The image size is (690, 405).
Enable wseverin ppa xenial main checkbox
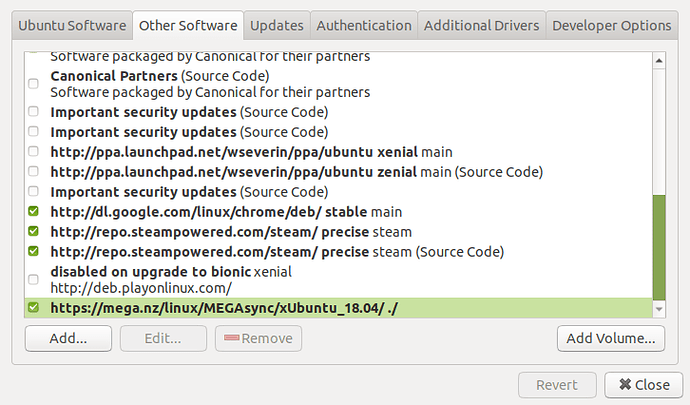(x=33, y=151)
